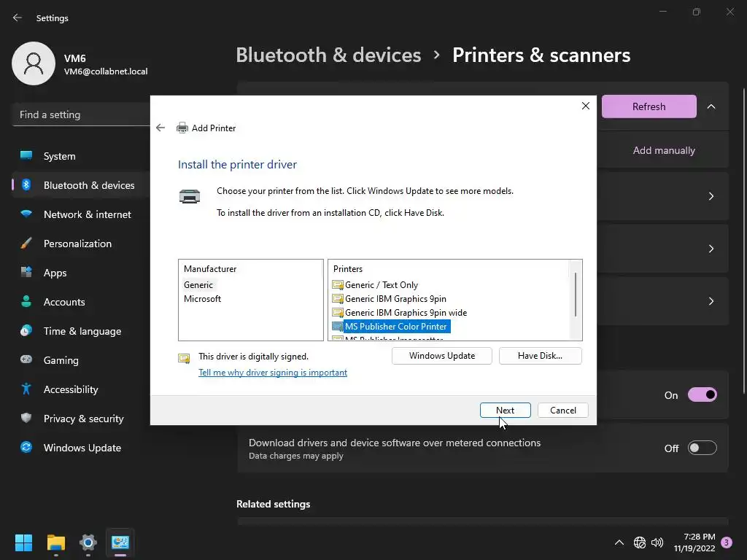Show hidden icons in system tray

619,542
